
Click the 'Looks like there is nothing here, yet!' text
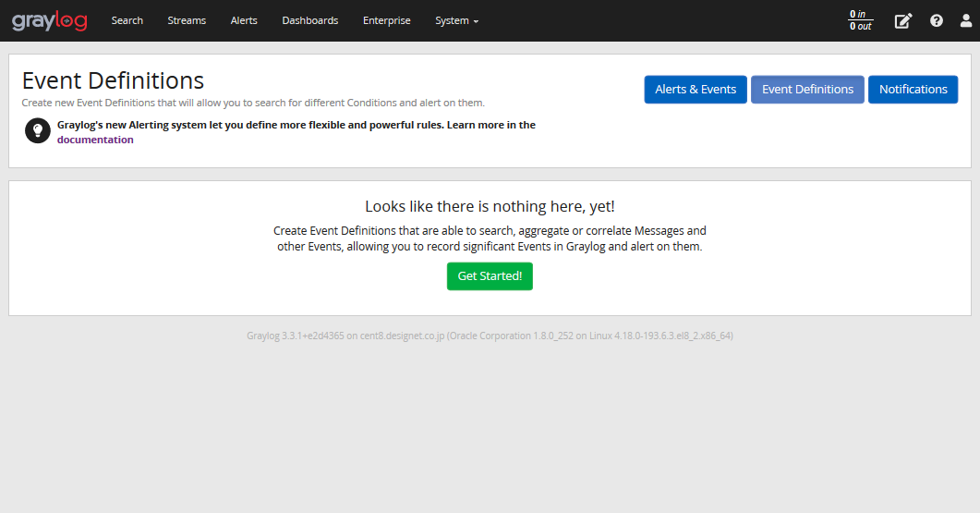[490, 206]
